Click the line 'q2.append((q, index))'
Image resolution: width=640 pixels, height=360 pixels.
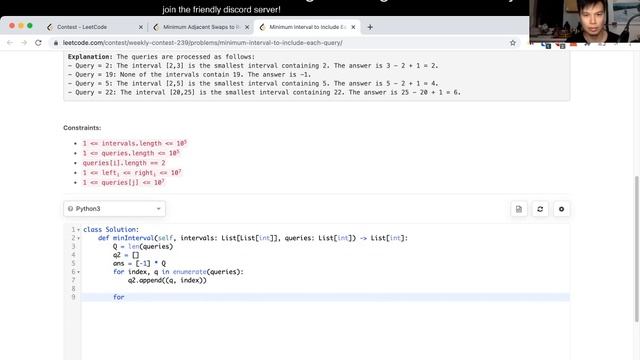pyautogui.click(x=167, y=280)
